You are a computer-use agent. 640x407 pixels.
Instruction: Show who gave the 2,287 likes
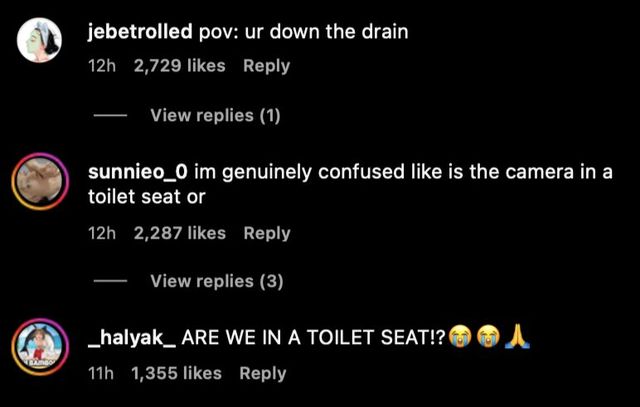coord(180,233)
